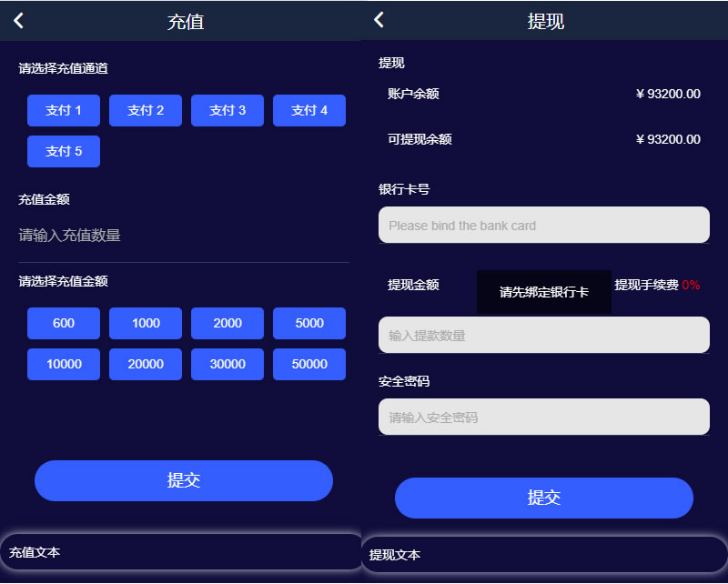728x584 pixels.
Task: Pick the 支付 3 channel option
Action: [x=227, y=110]
